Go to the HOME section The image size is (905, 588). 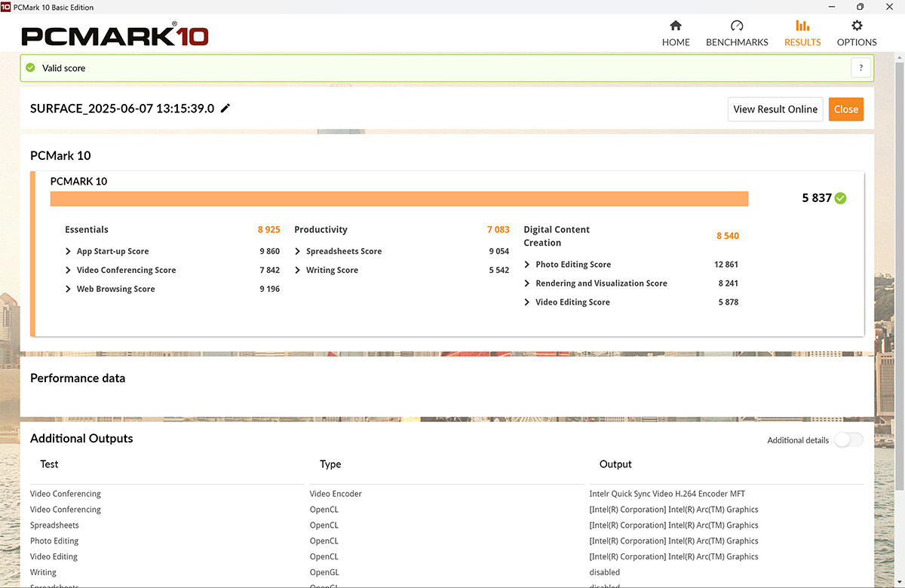tap(676, 34)
